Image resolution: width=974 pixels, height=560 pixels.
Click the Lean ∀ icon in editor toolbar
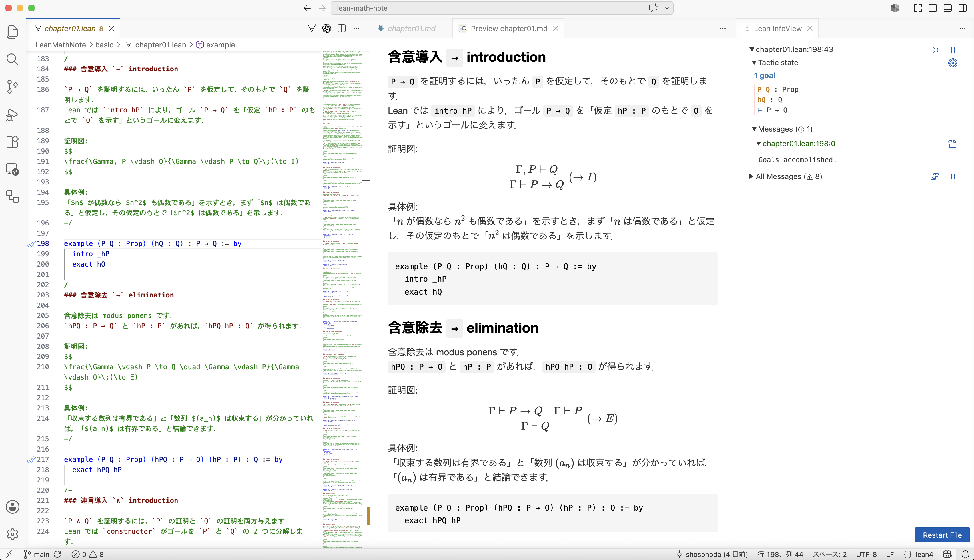pos(312,29)
